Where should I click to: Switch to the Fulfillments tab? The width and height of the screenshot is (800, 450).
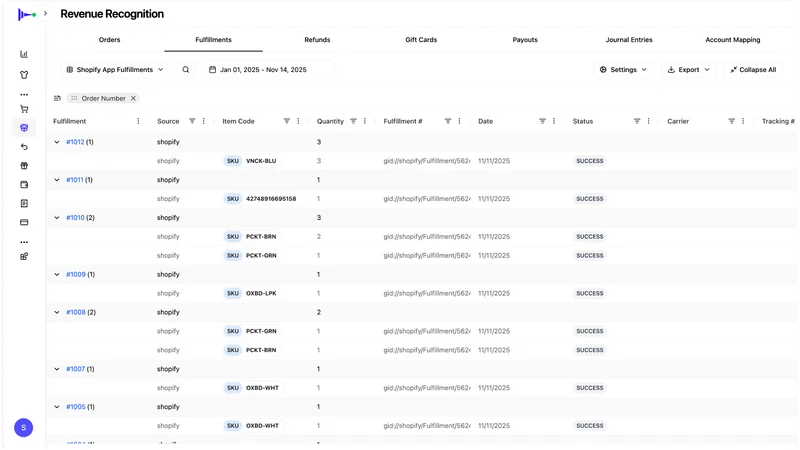tap(213, 40)
